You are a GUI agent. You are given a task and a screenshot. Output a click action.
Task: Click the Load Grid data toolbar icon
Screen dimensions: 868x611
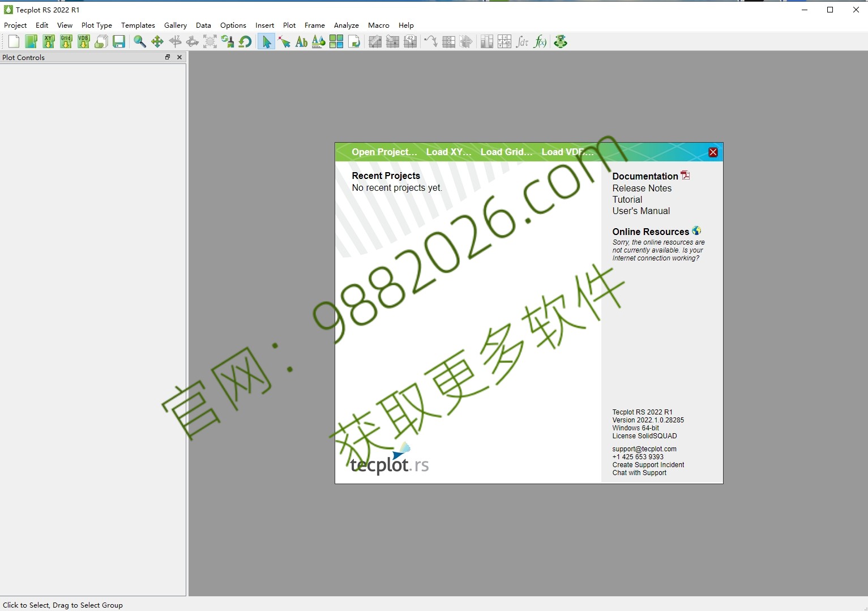(66, 41)
